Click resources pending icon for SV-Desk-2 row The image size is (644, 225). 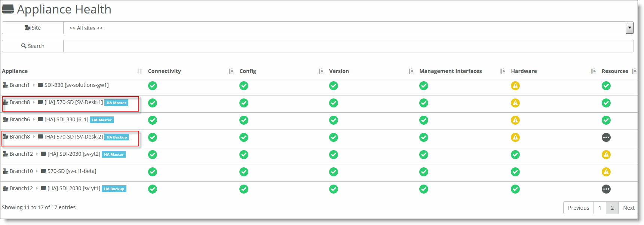[x=606, y=137]
